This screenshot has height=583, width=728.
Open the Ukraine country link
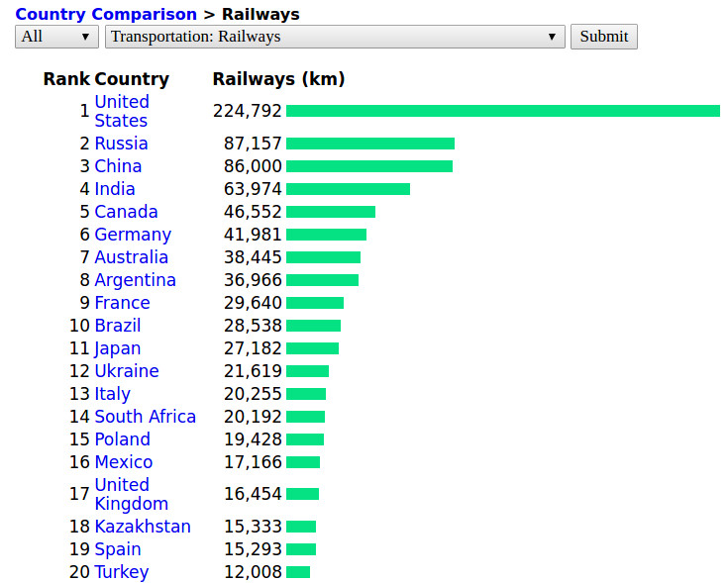point(127,370)
